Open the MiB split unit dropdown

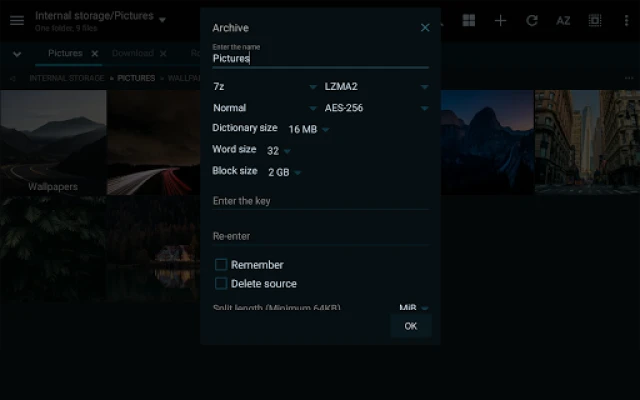tap(414, 307)
